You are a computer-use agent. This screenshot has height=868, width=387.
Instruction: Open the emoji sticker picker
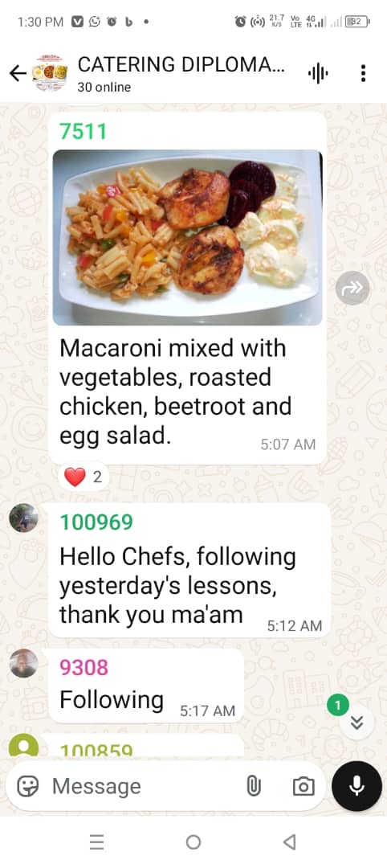tap(27, 786)
